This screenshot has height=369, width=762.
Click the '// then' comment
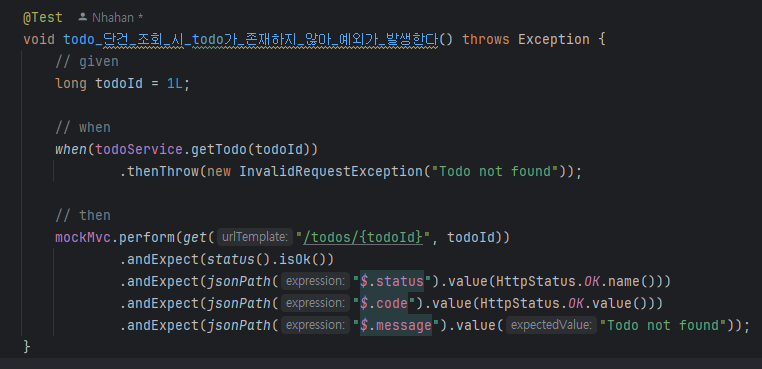83,215
